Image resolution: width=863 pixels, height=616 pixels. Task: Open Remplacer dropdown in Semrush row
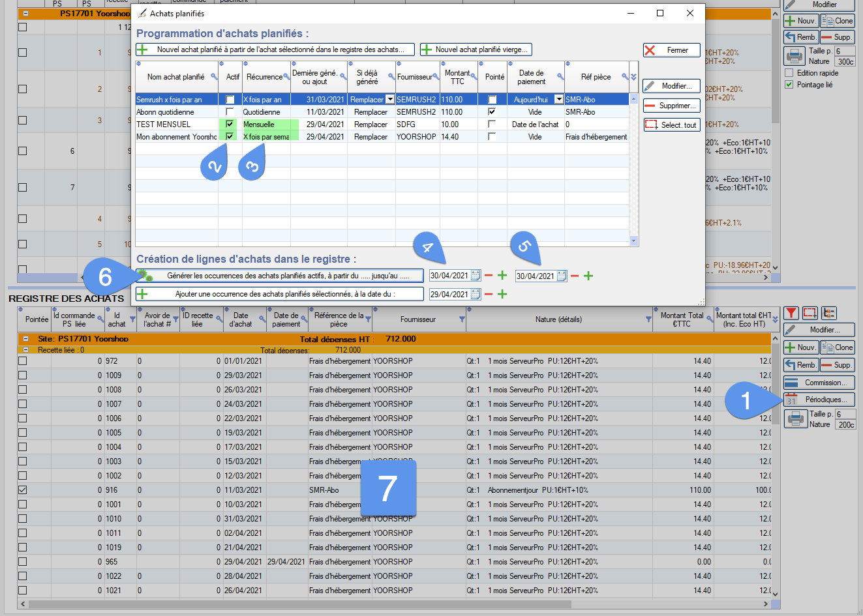[x=390, y=100]
